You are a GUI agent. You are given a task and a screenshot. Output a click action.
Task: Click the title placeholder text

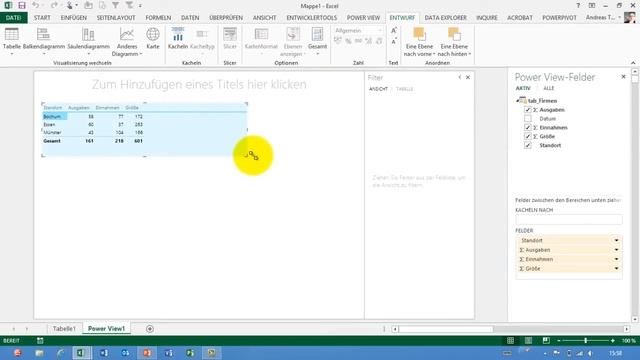(199, 84)
